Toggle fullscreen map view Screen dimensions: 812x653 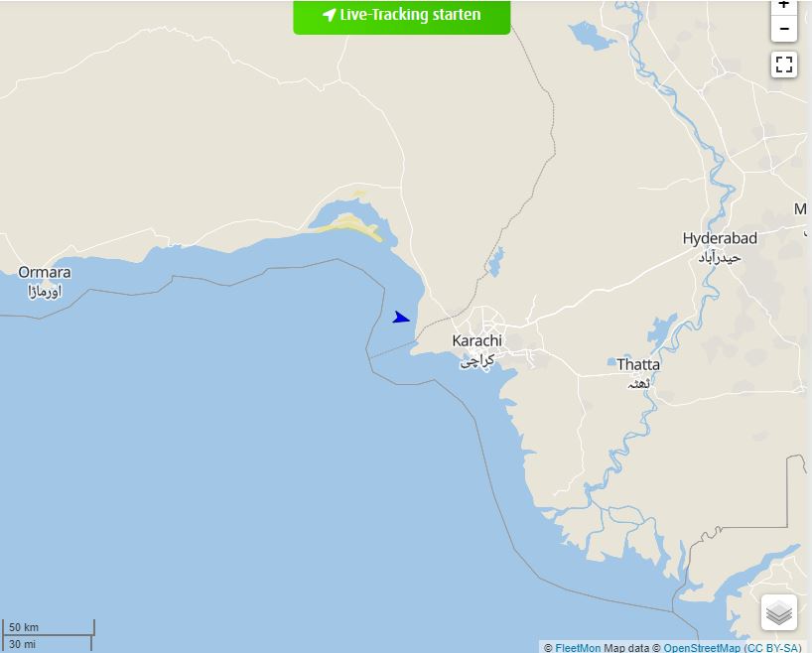click(783, 65)
